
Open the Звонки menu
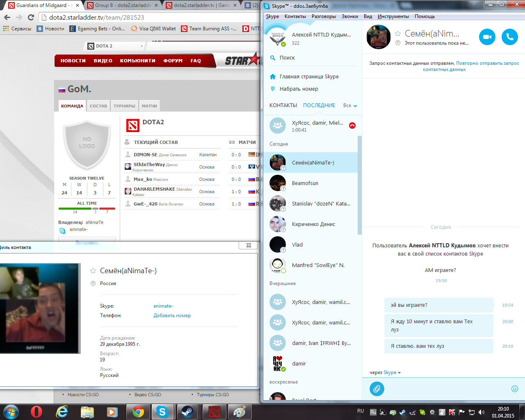pos(350,16)
